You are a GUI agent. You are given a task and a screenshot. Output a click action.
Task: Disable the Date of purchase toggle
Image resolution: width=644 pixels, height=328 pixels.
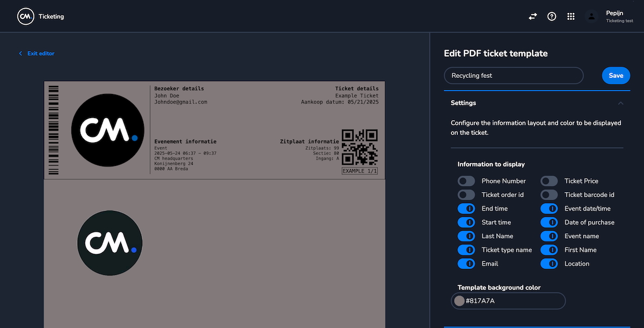point(549,222)
